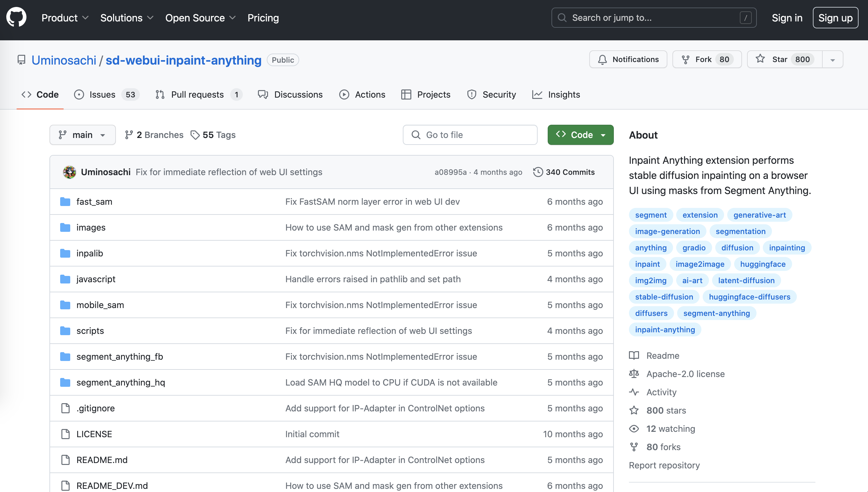
Task: Open the mobile_sam folder
Action: (100, 305)
